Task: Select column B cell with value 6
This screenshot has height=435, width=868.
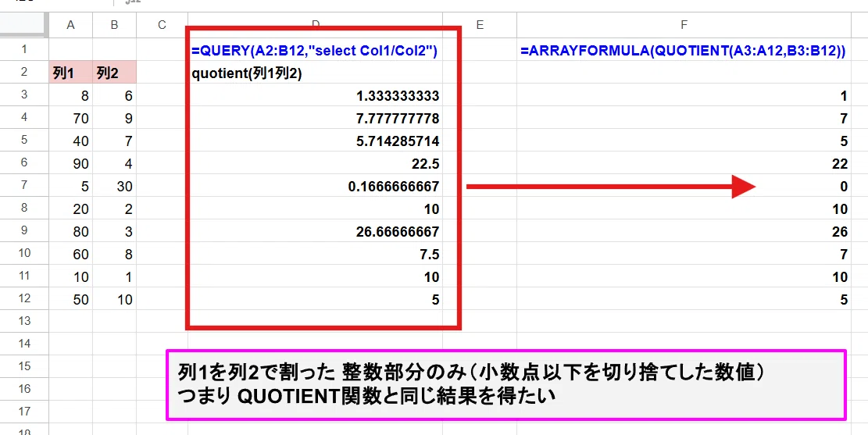Action: coord(114,94)
